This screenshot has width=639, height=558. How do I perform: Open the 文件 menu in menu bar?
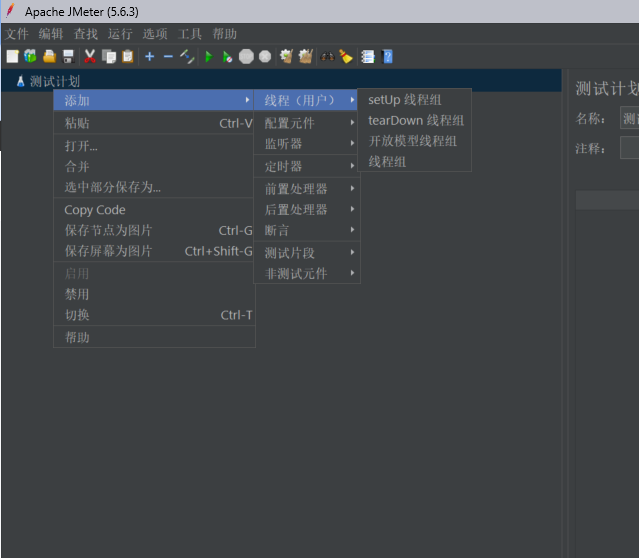pyautogui.click(x=17, y=33)
